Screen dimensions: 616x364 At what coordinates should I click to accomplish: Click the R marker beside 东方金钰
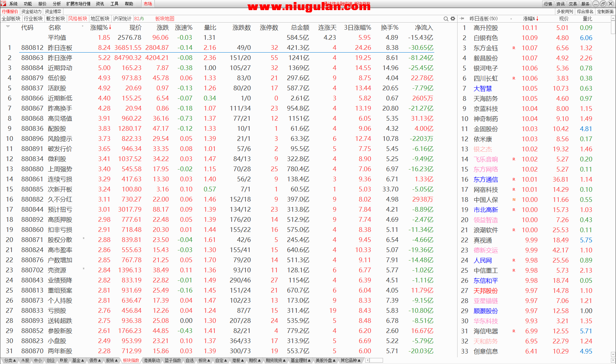click(x=514, y=48)
